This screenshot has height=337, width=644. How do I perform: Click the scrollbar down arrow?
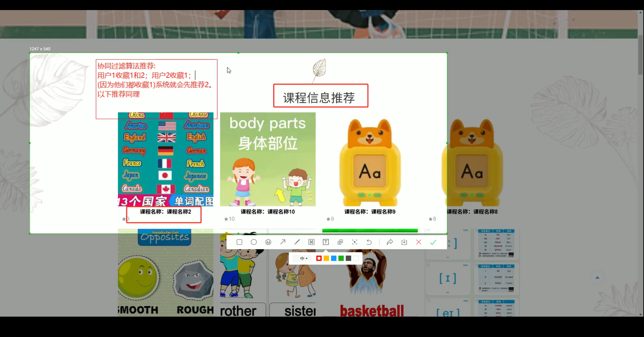[x=640, y=314]
